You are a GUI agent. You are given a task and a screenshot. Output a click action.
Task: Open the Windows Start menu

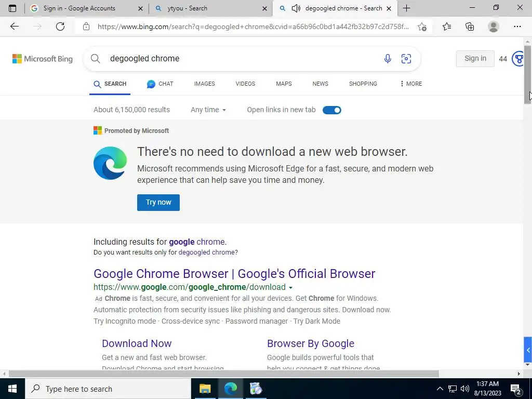(12, 389)
